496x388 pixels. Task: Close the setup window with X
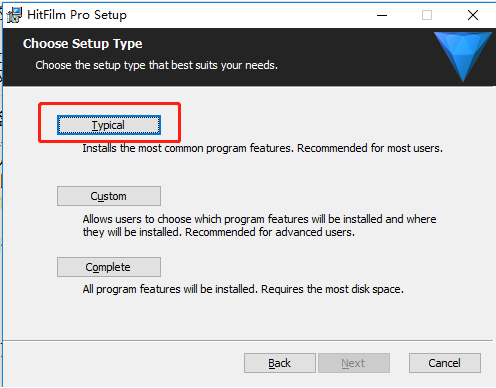click(x=473, y=15)
